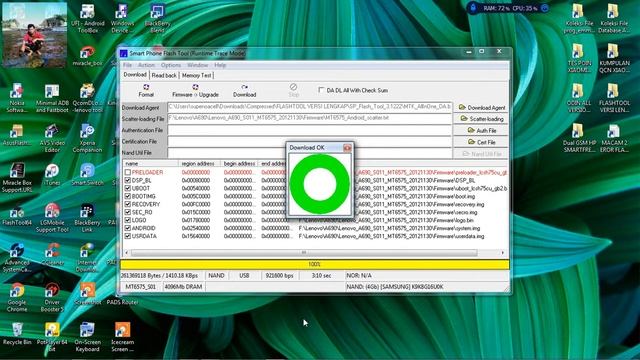This screenshot has width=640, height=360.
Task: Open the Dual GSM HP SMARTFRE... desktop folder
Action: pyautogui.click(x=579, y=138)
